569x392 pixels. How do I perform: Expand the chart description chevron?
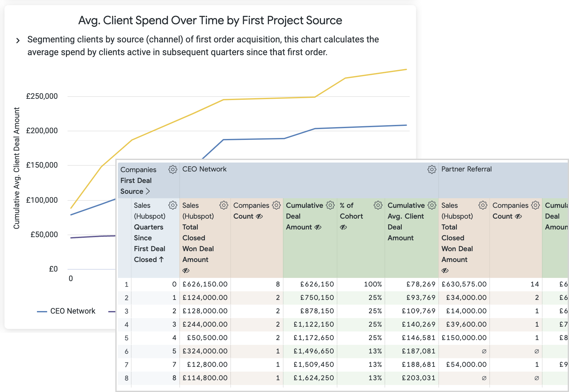tap(18, 40)
